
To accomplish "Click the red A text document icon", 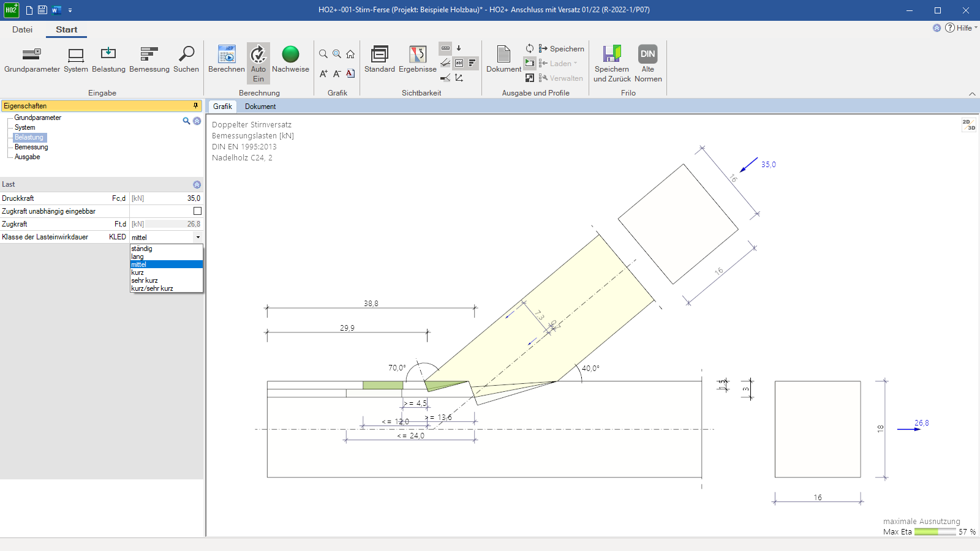I will [x=350, y=73].
